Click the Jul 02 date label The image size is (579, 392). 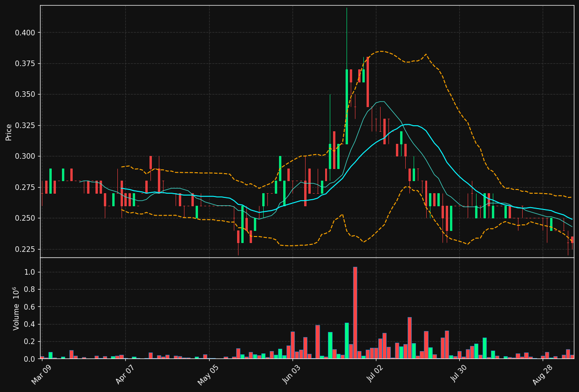[375, 374]
